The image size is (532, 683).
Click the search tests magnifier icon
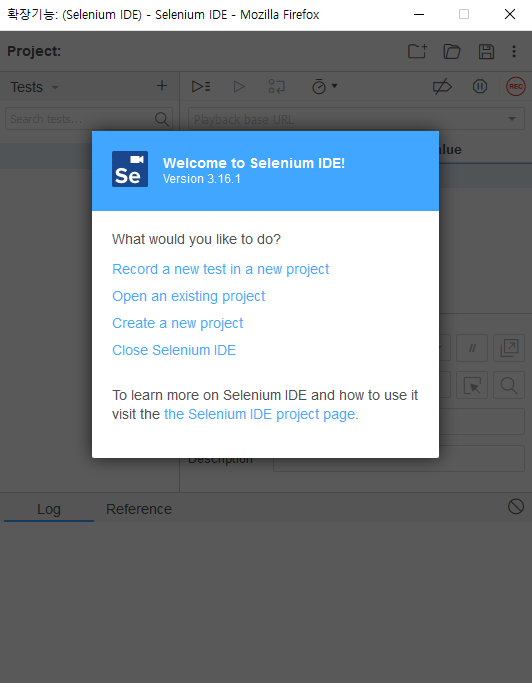pyautogui.click(x=162, y=119)
